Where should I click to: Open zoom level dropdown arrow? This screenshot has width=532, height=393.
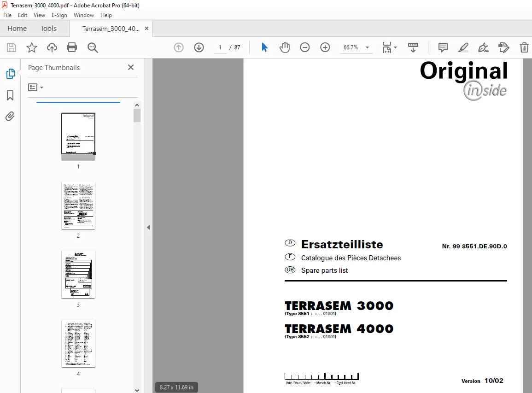point(367,47)
